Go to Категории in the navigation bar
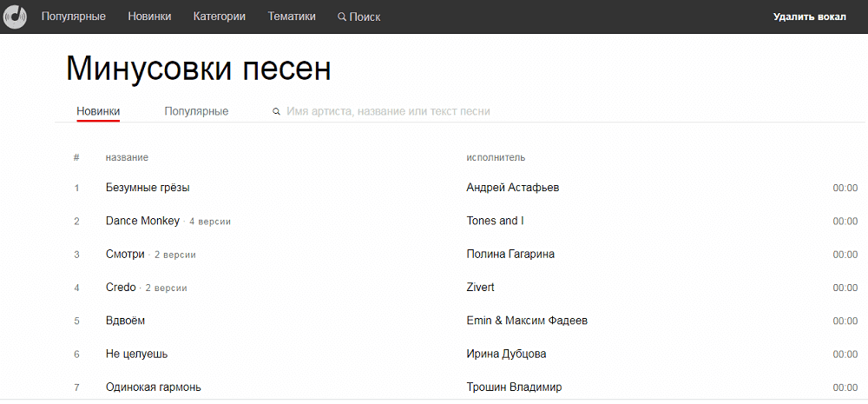The height and width of the screenshot is (404, 868). (x=219, y=17)
